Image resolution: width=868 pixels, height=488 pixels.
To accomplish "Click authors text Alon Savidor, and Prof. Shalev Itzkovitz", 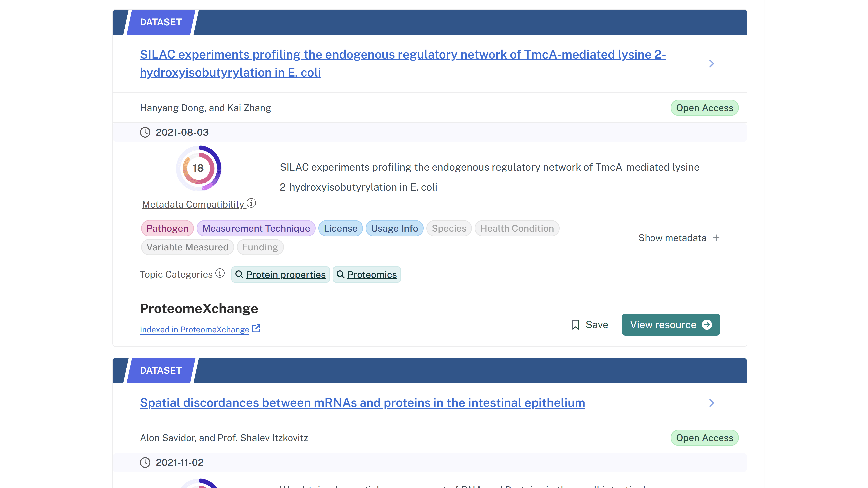I will (224, 438).
